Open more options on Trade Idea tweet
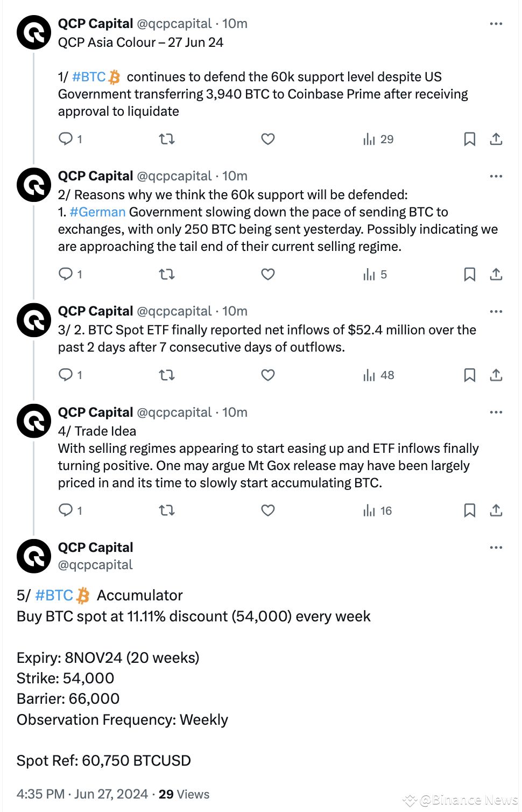Image resolution: width=522 pixels, height=812 pixels. click(496, 412)
